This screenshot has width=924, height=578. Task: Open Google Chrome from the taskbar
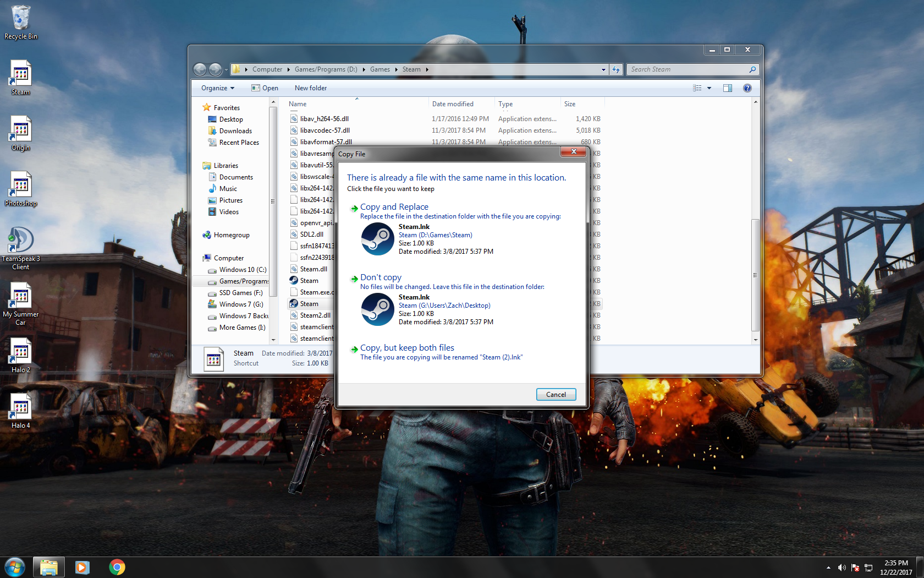117,567
